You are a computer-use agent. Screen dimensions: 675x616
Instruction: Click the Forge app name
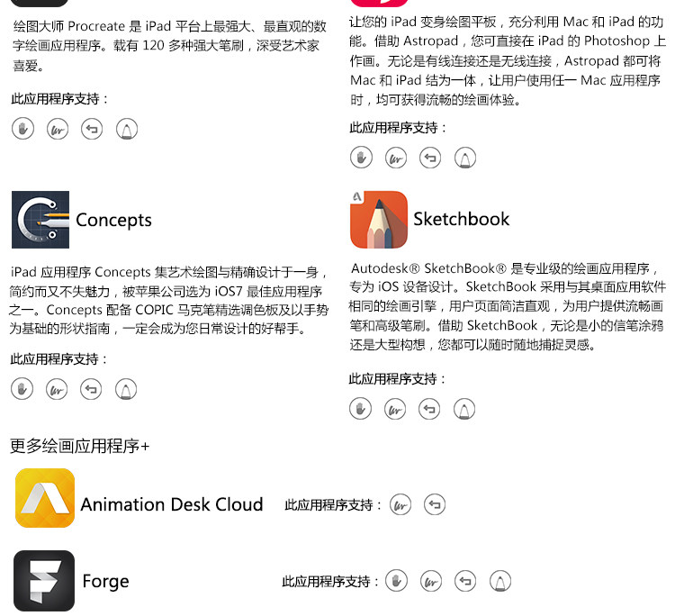pyautogui.click(x=105, y=581)
